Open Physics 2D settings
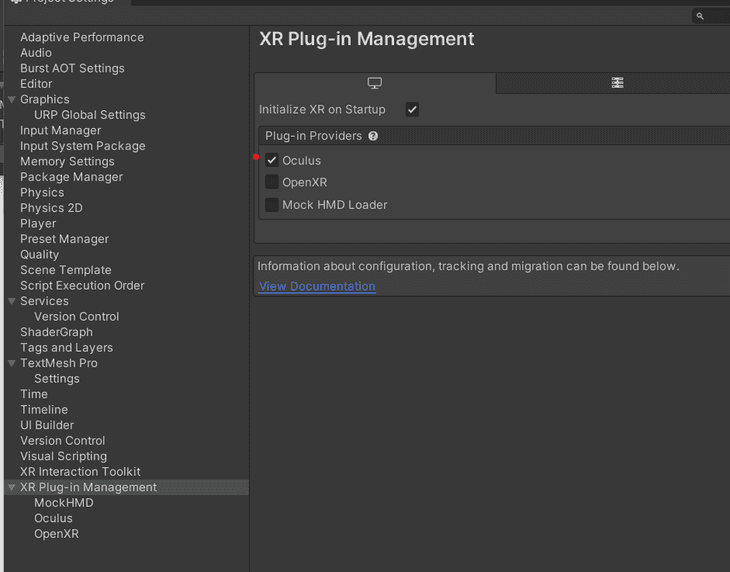This screenshot has height=572, width=730. 51,208
